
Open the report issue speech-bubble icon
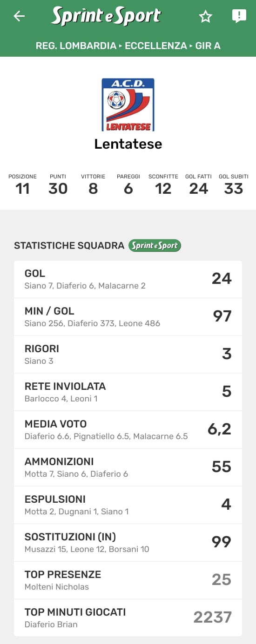[239, 16]
